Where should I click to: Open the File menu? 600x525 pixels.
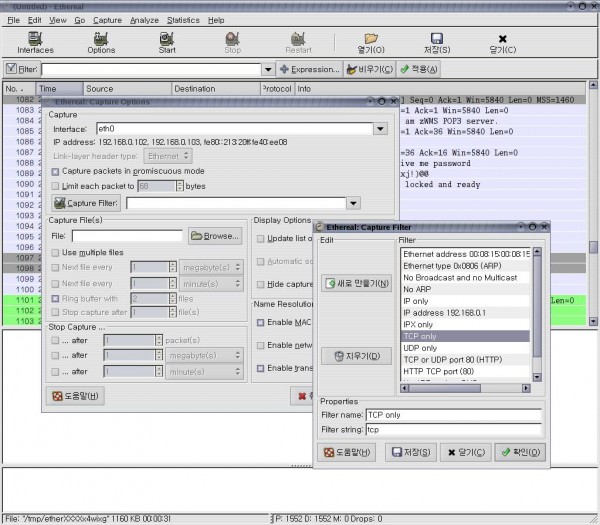click(13, 20)
